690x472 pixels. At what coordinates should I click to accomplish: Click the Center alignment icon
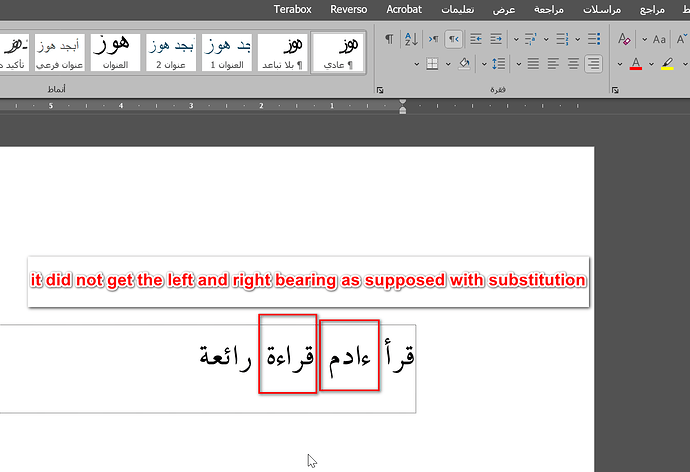click(x=573, y=64)
